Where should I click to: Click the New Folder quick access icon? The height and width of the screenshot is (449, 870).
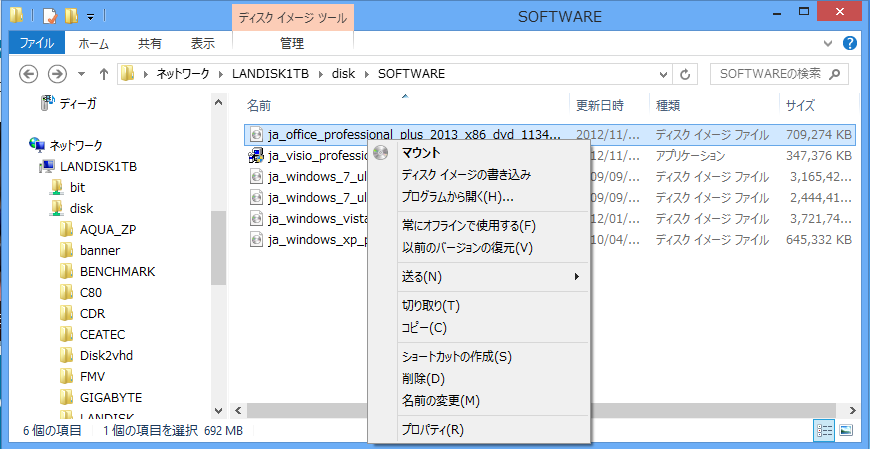(70, 16)
